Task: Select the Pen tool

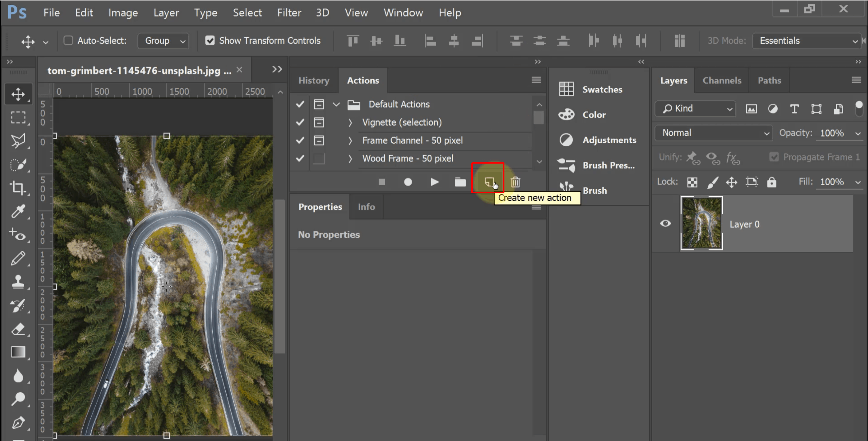Action: coord(18,423)
